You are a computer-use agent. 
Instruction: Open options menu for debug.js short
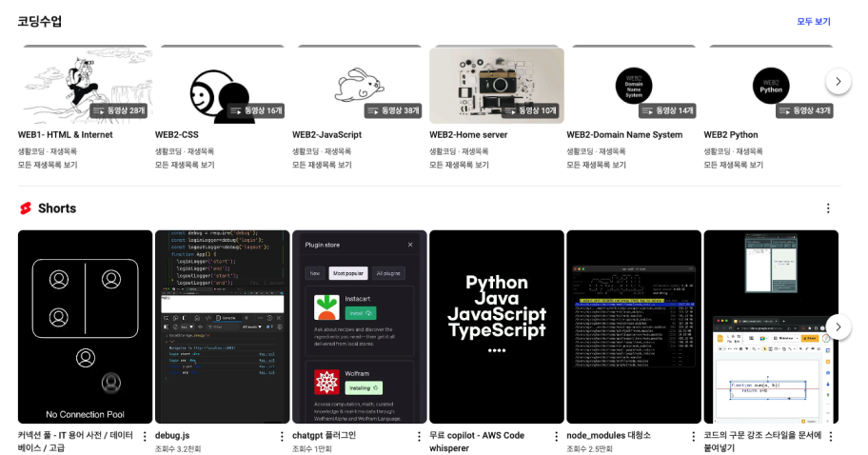(282, 436)
